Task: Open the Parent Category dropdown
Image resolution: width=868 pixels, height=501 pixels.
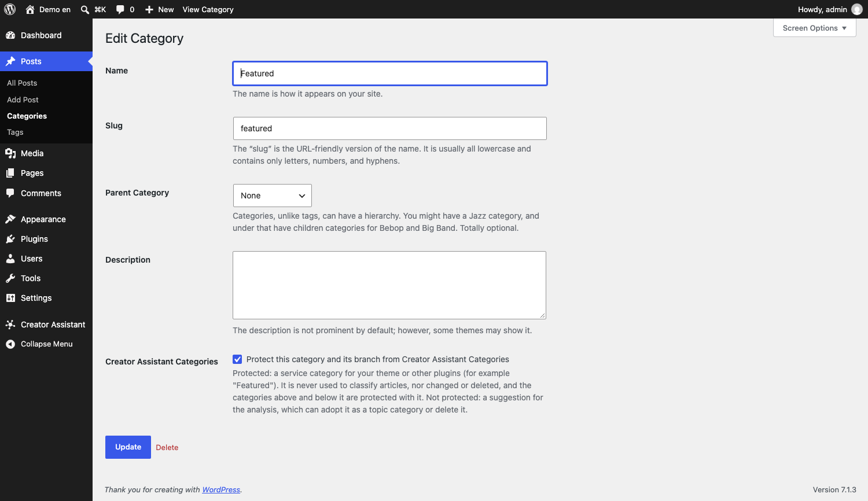Action: pos(273,196)
